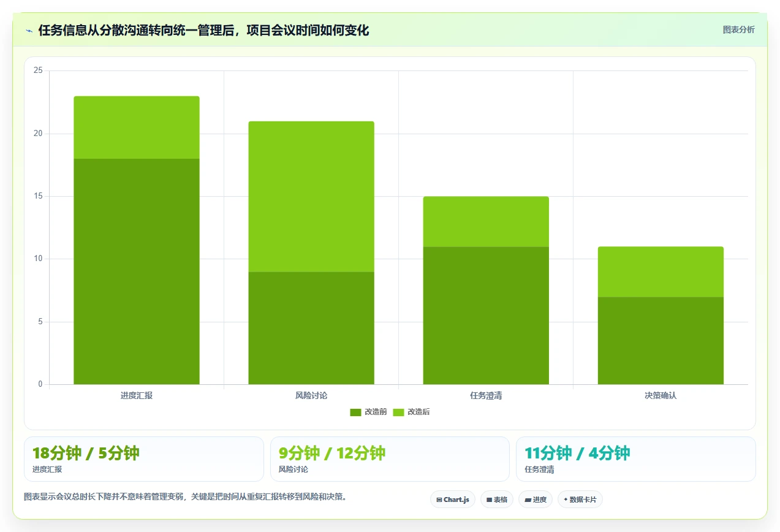Click the y-axis value 20
780x532 pixels.
coord(38,134)
